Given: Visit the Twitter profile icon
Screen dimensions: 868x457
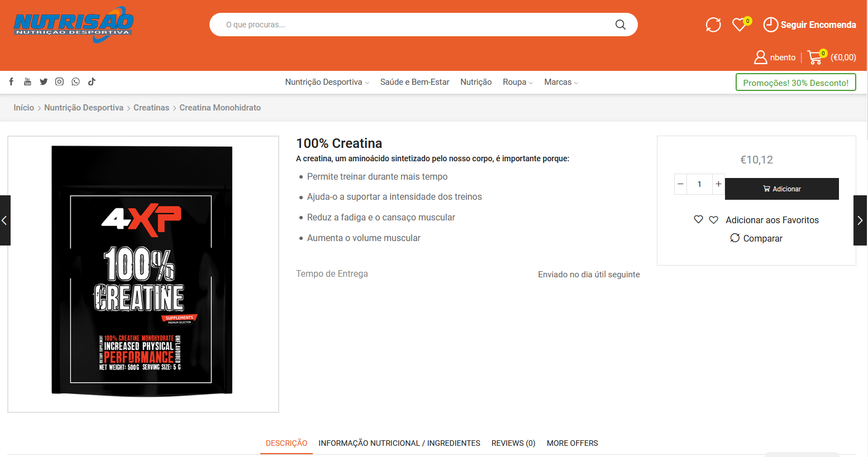Looking at the screenshot, I should (x=44, y=81).
